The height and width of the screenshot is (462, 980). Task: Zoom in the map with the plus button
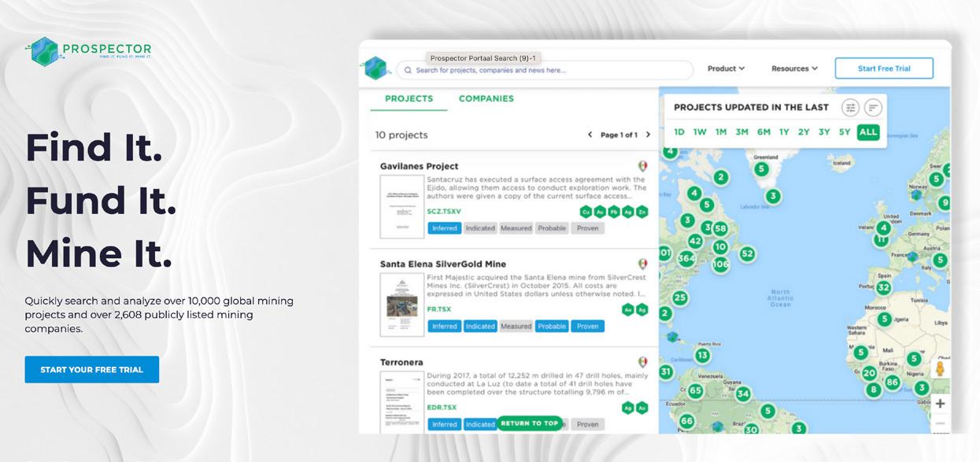pyautogui.click(x=940, y=403)
